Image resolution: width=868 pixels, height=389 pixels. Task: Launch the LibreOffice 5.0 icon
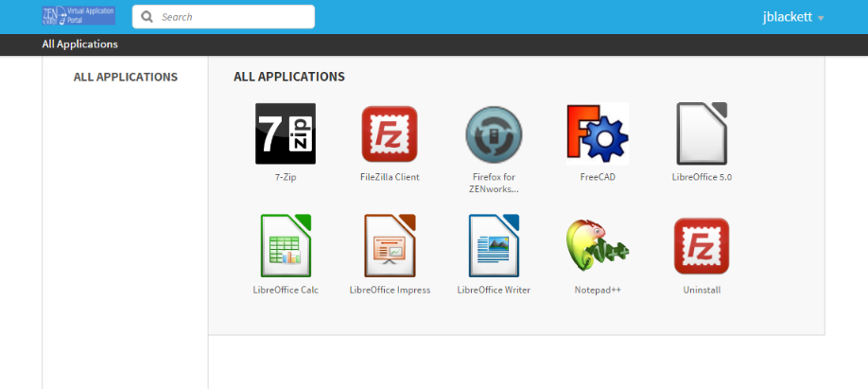(702, 133)
